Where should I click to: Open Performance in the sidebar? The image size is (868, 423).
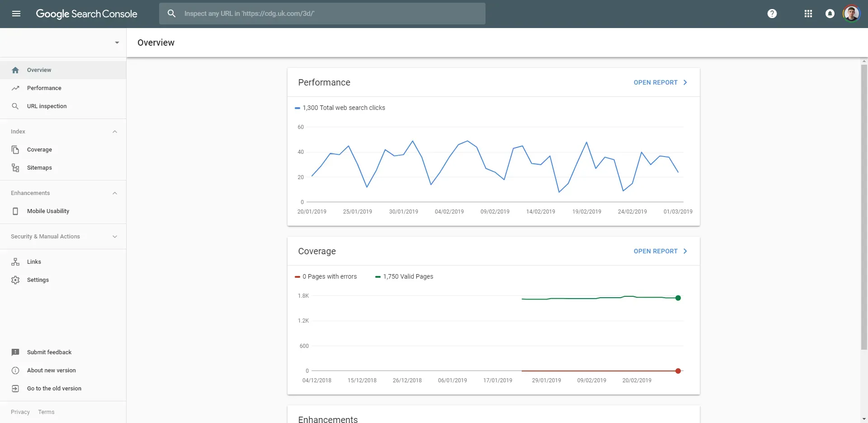point(63,88)
